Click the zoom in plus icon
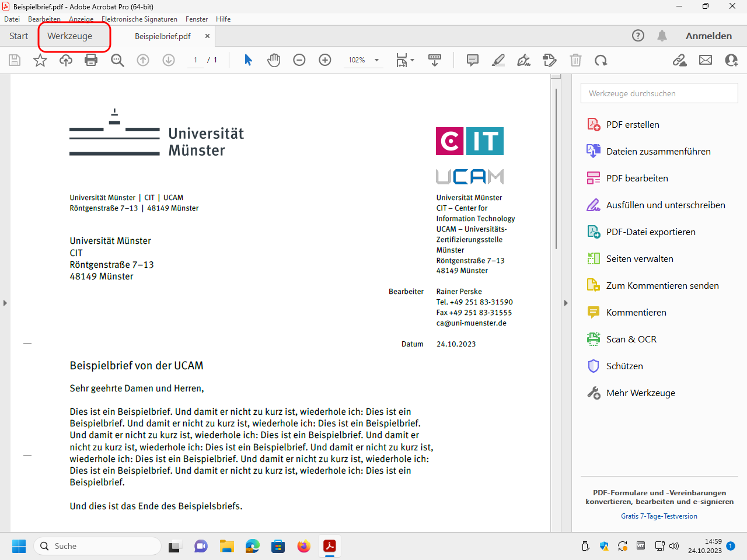Viewport: 747px width, 560px height. [x=325, y=60]
